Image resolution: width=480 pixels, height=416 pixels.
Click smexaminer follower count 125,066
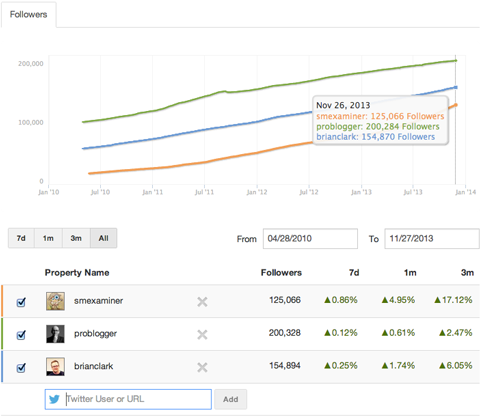(285, 300)
